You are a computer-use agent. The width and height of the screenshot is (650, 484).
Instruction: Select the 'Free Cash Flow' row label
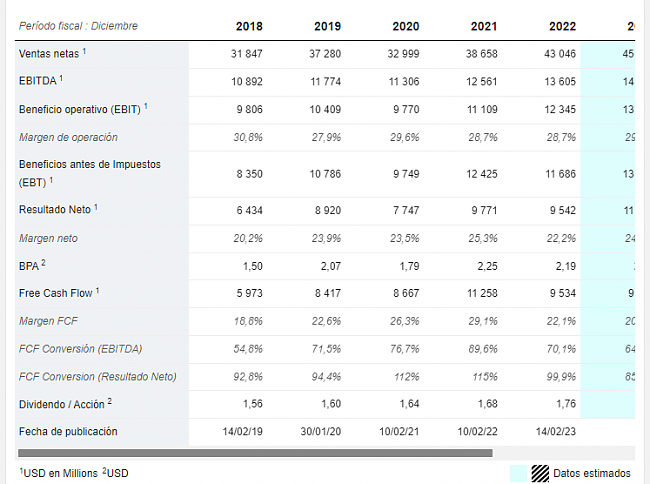pyautogui.click(x=56, y=293)
